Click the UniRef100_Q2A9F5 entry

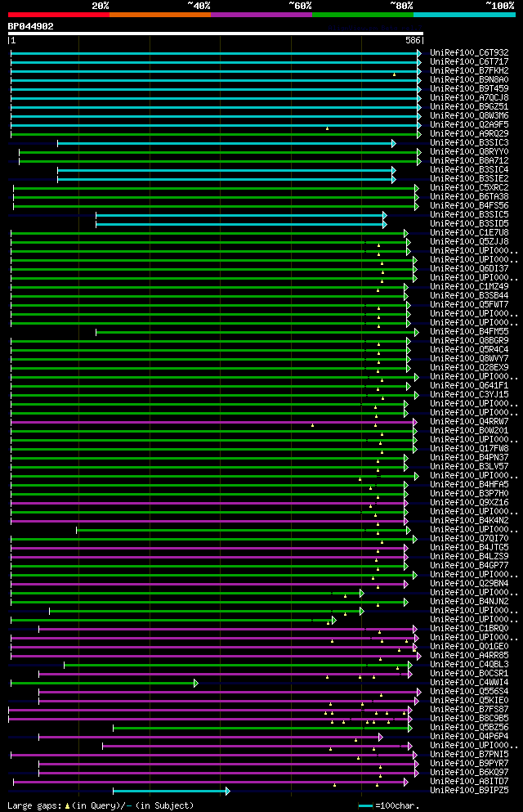(469, 125)
